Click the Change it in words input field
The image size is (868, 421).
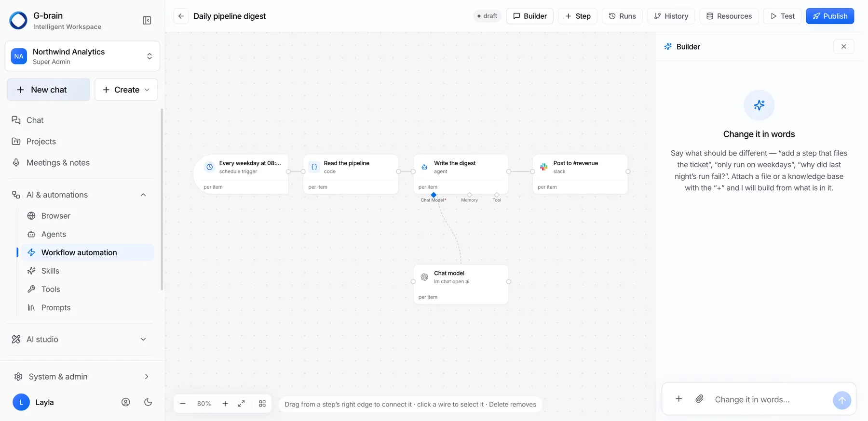click(x=769, y=399)
